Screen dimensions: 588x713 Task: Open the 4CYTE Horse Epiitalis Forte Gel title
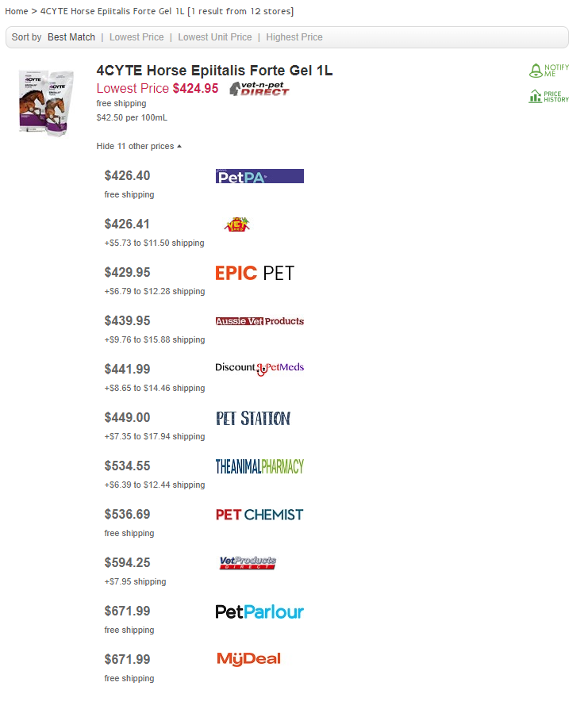(x=214, y=71)
